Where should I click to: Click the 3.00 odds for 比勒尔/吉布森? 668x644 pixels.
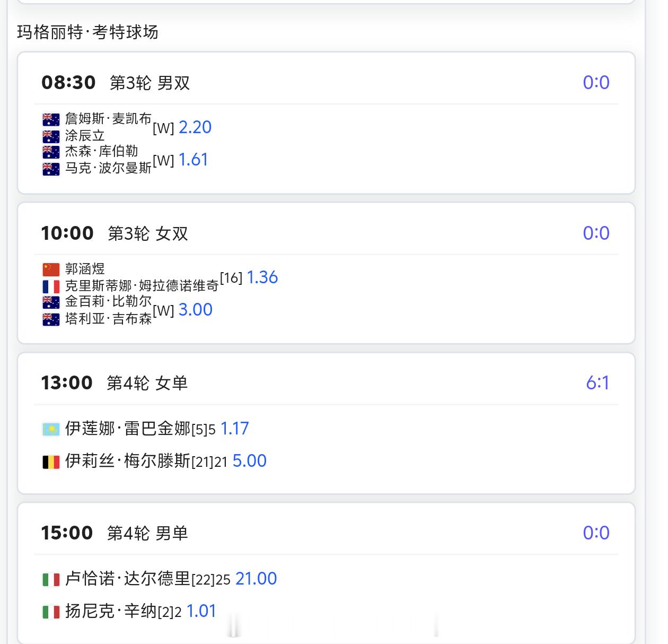195,309
